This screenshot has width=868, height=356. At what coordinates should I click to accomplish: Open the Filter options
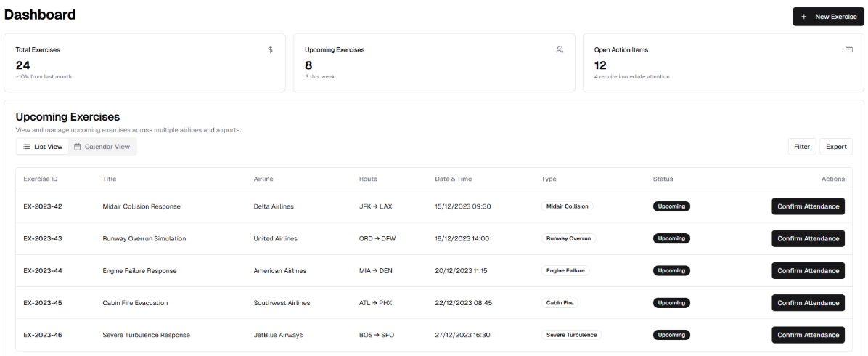[801, 147]
